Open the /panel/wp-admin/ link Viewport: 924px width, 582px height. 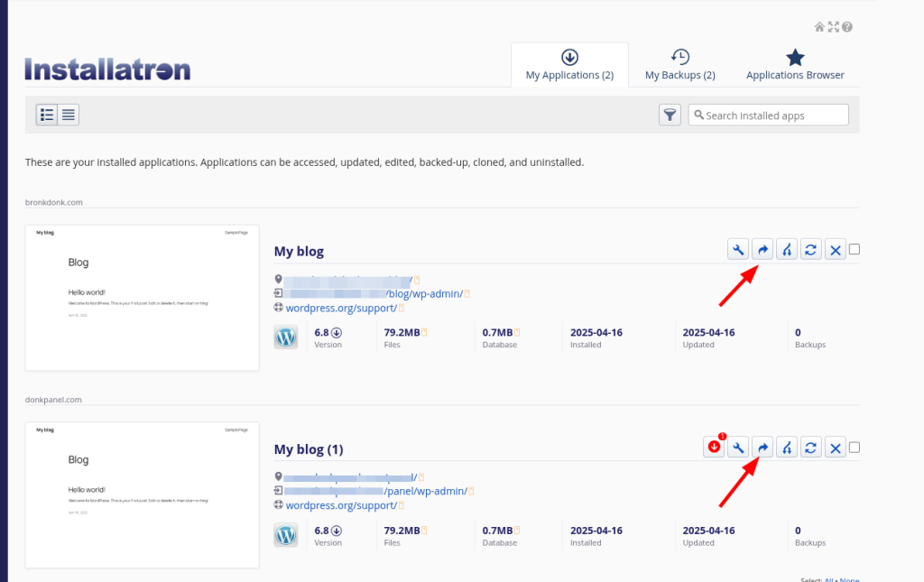tap(426, 491)
